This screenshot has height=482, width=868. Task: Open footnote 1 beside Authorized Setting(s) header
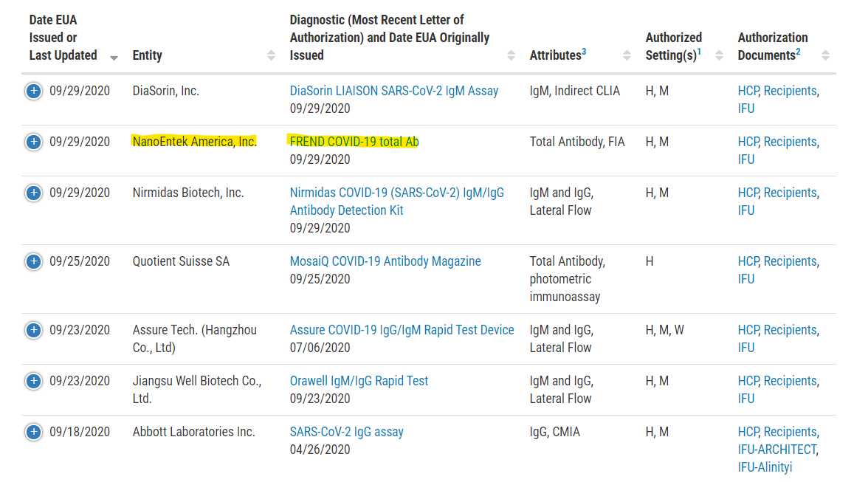pos(699,52)
